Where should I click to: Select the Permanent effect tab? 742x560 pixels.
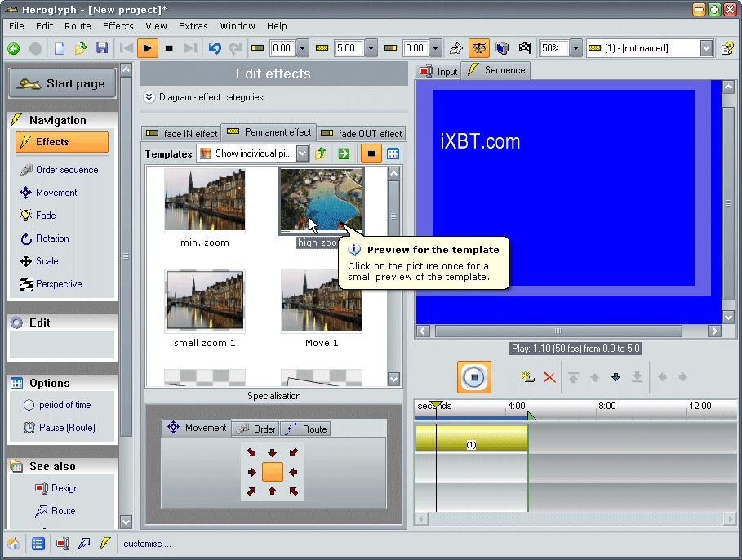point(269,132)
